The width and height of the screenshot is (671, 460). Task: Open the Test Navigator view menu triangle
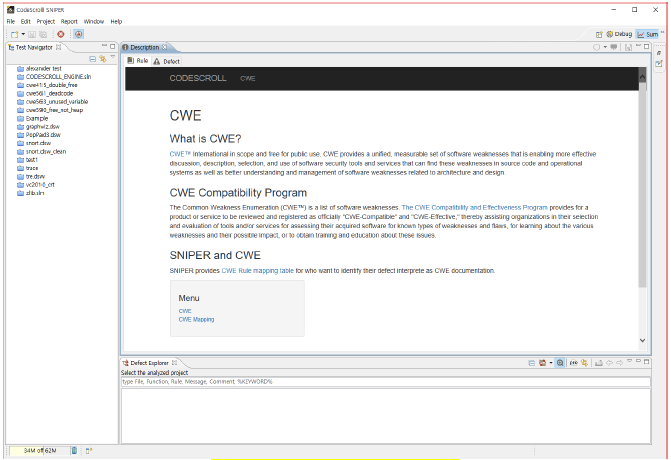(x=113, y=57)
